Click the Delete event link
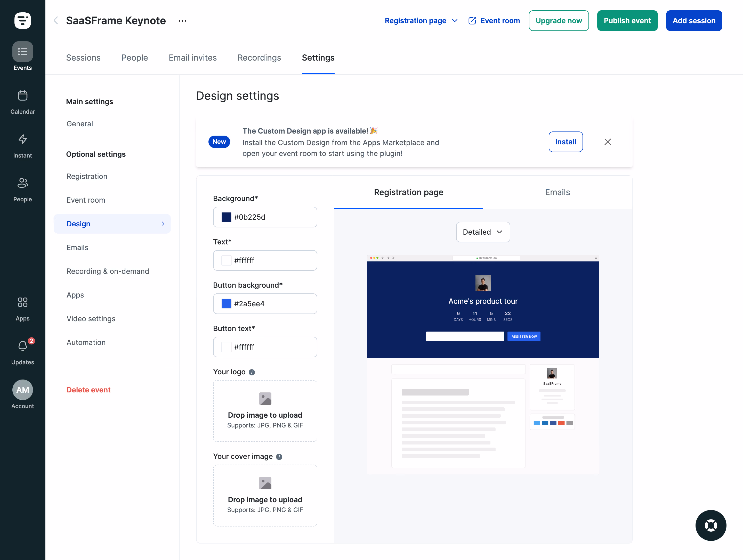This screenshot has height=560, width=743. [x=88, y=390]
